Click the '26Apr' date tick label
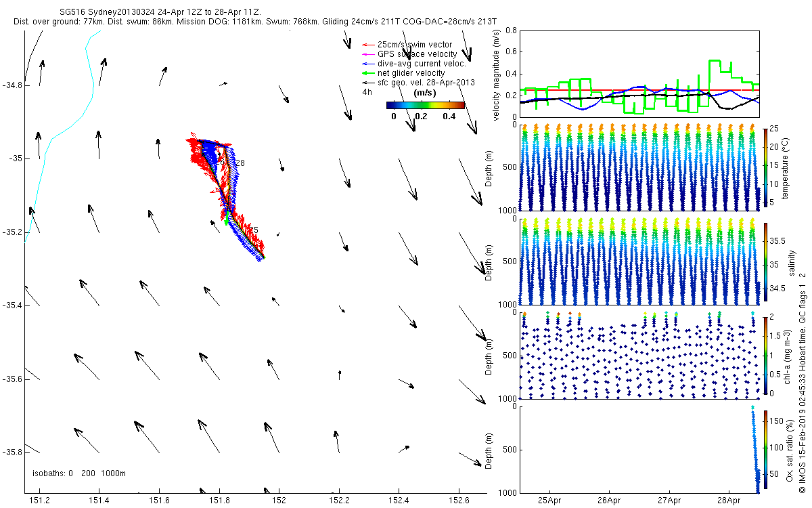This screenshot has height=508, width=812. pyautogui.click(x=609, y=501)
